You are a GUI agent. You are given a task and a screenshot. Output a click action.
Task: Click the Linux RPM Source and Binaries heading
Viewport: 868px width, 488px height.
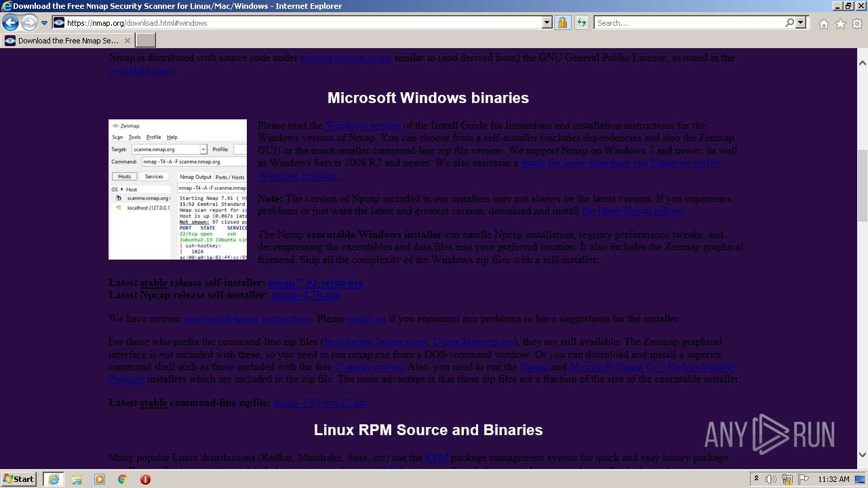click(428, 430)
